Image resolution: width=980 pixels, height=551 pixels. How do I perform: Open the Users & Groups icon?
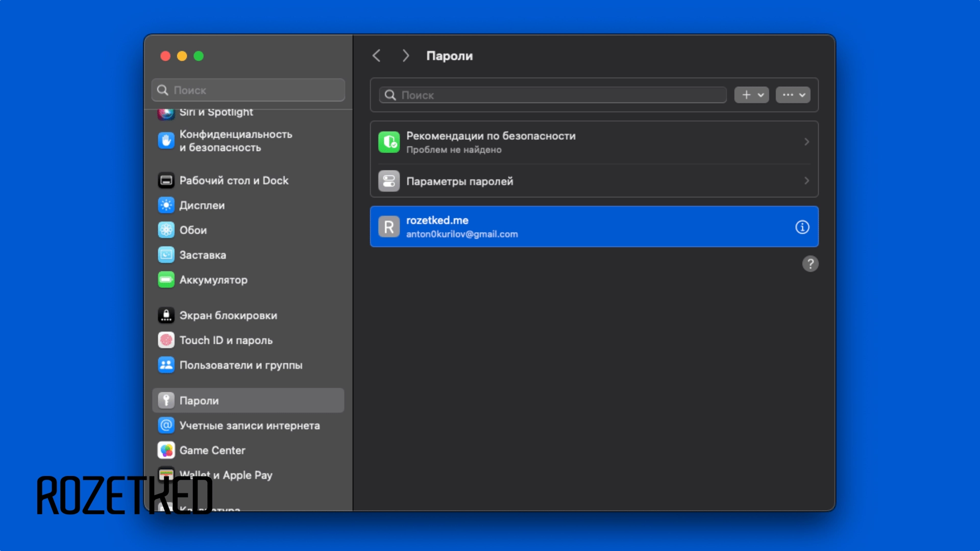click(166, 365)
